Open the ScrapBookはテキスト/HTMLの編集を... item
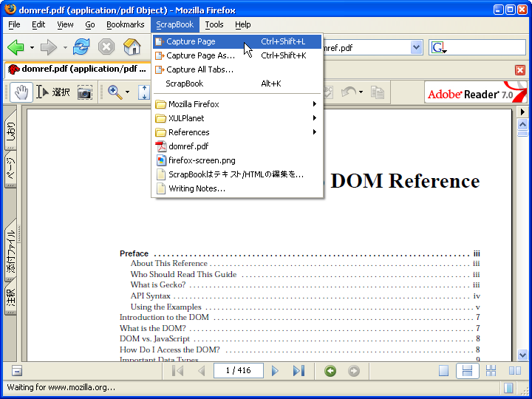This screenshot has width=532, height=399. (237, 174)
